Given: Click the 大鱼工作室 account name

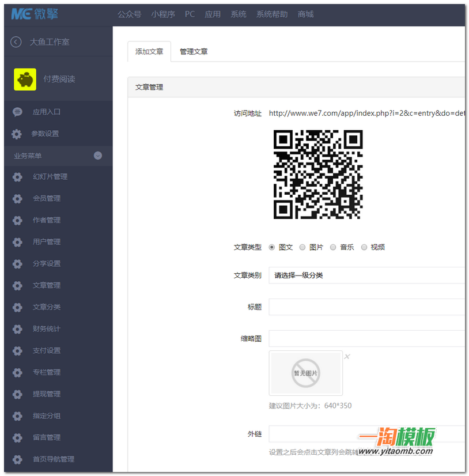Looking at the screenshot, I should [x=50, y=42].
